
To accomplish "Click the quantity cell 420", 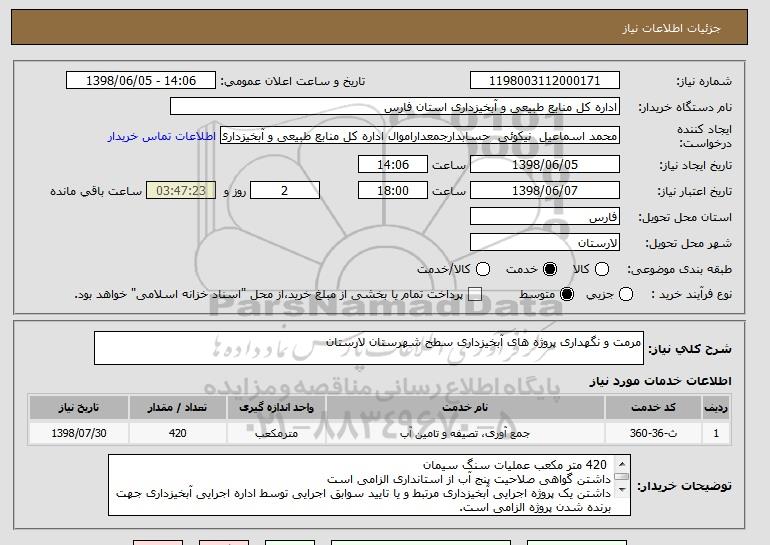I will [x=177, y=434].
